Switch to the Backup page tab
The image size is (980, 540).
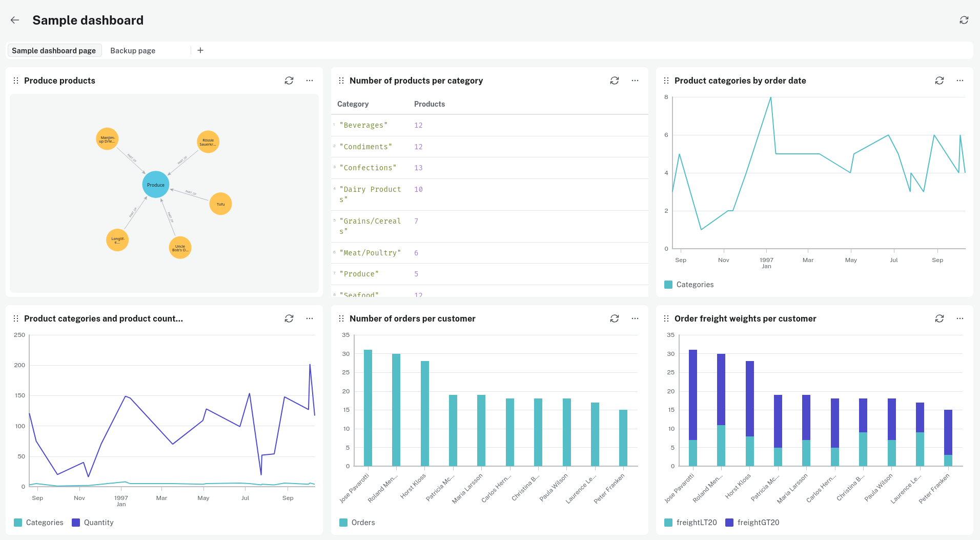[133, 50]
